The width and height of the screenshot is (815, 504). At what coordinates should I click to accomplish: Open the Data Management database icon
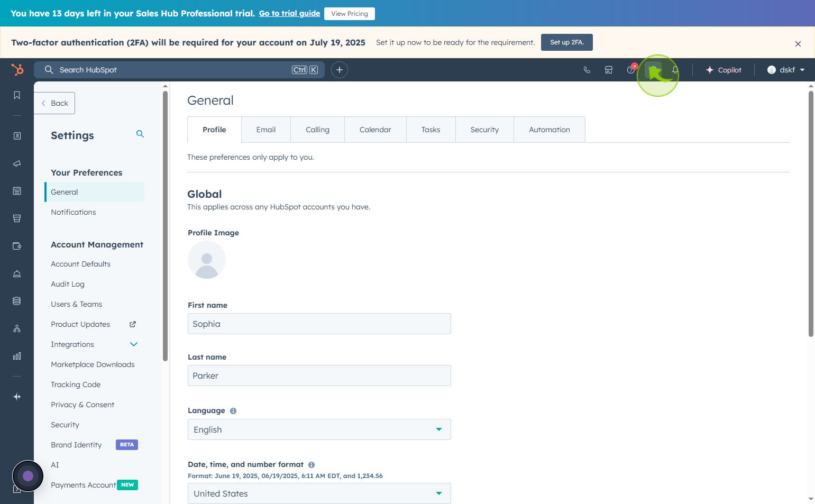[17, 301]
